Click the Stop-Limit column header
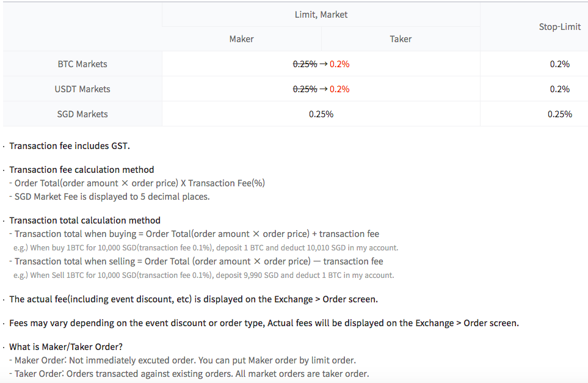Screen dimensions: 588x383 pyautogui.click(x=559, y=27)
